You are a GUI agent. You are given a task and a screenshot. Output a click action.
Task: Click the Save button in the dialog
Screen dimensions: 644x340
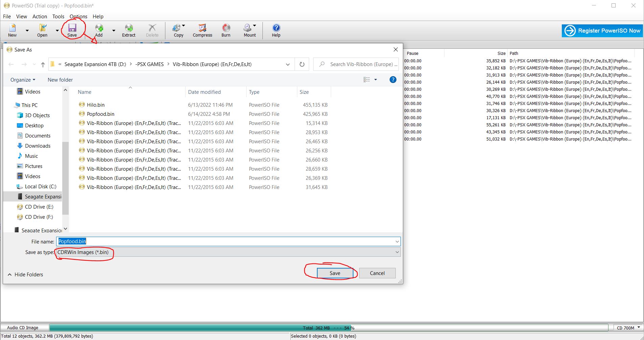[x=335, y=273]
